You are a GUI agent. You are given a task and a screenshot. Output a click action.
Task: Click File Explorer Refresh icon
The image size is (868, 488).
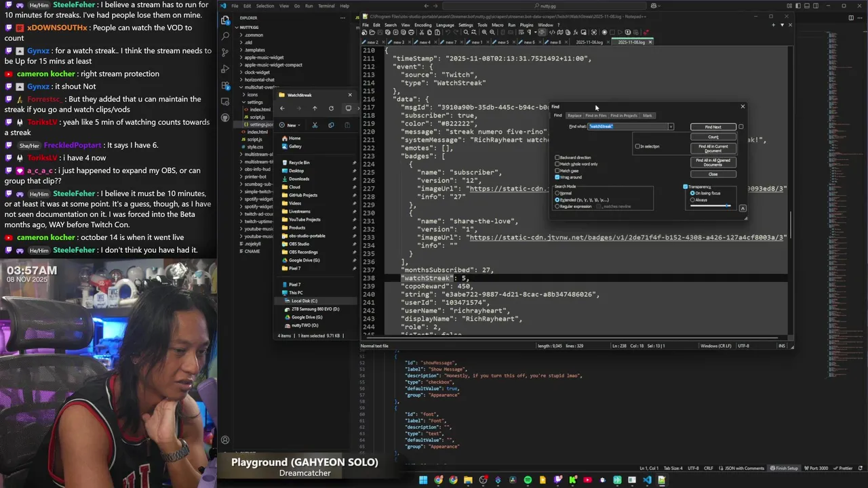pos(331,108)
